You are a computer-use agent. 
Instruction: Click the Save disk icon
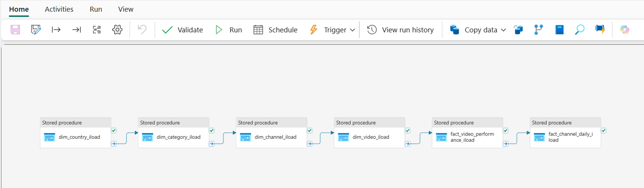pos(15,30)
